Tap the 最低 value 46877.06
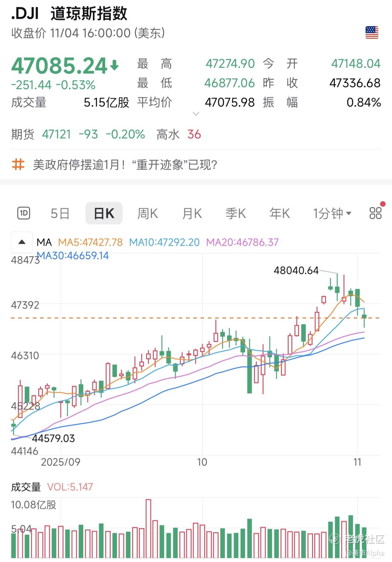Viewport: 392px width, 562px height. pyautogui.click(x=229, y=83)
